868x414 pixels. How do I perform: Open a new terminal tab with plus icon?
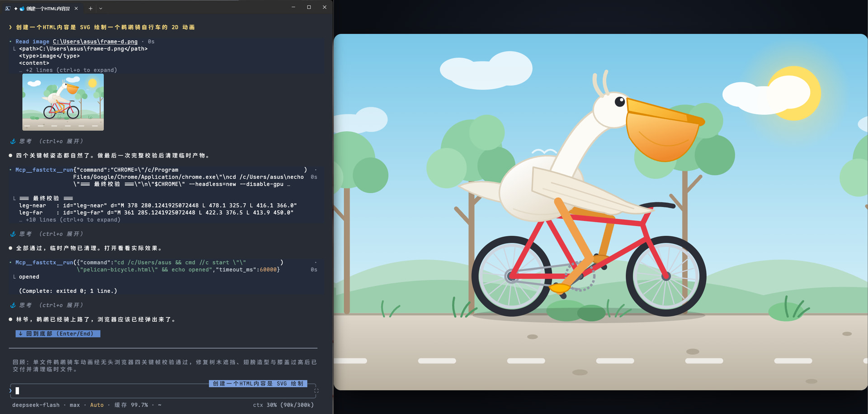(90, 8)
